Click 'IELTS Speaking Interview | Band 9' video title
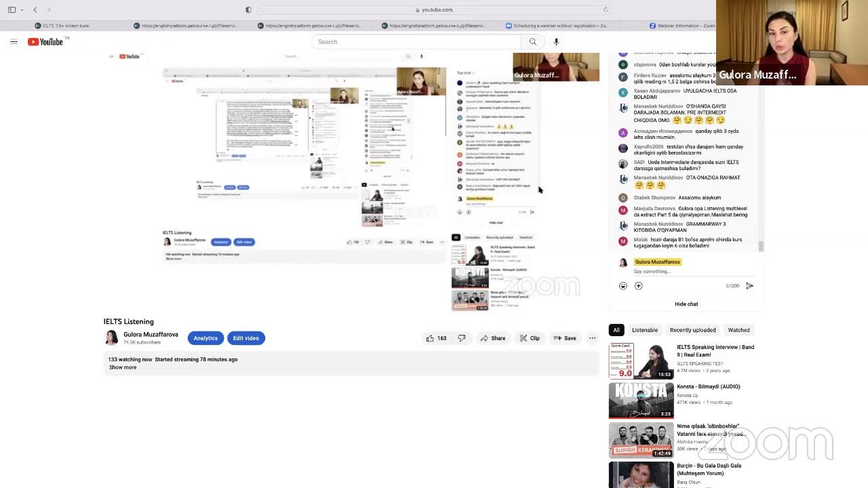The width and height of the screenshot is (868, 488). (715, 350)
